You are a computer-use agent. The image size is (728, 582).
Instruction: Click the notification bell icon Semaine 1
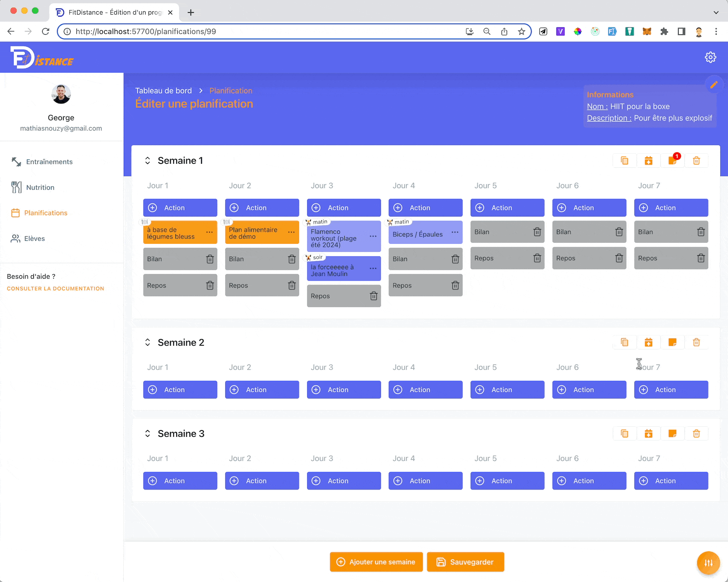[x=673, y=160]
